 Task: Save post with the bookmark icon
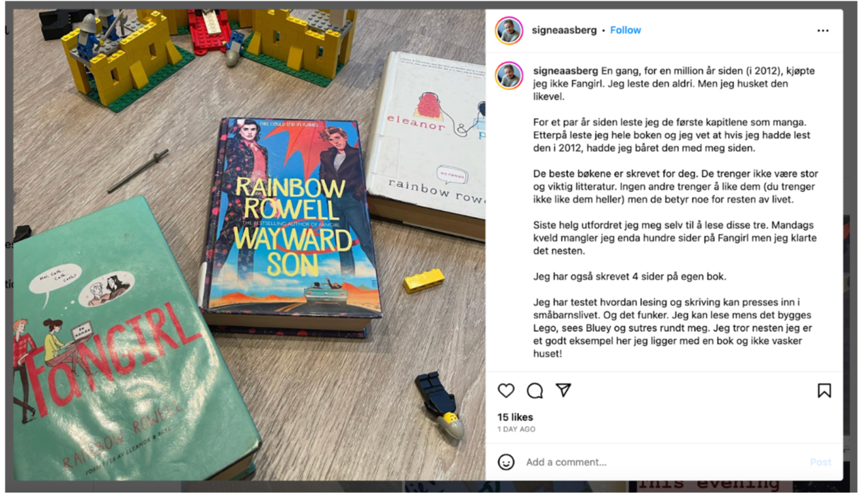(824, 391)
